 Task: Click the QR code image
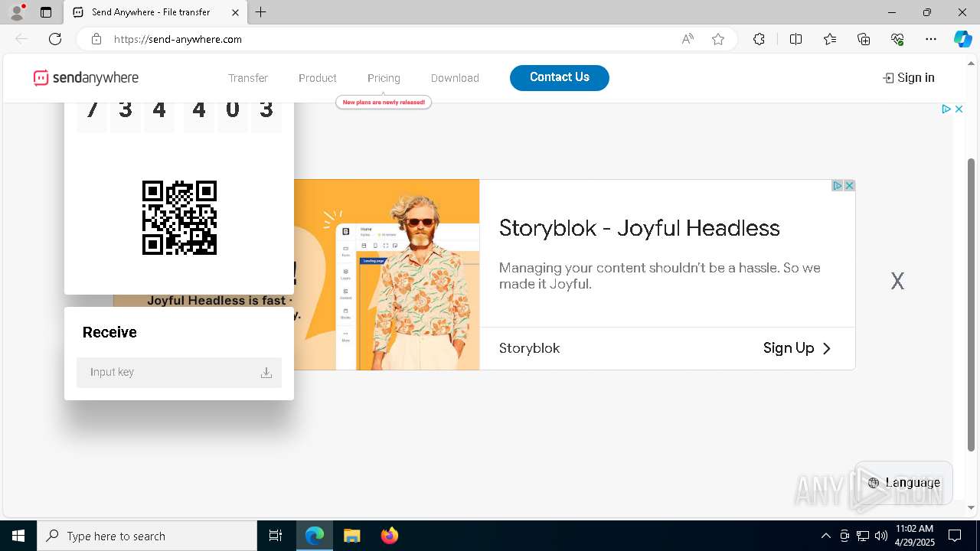[x=179, y=217]
